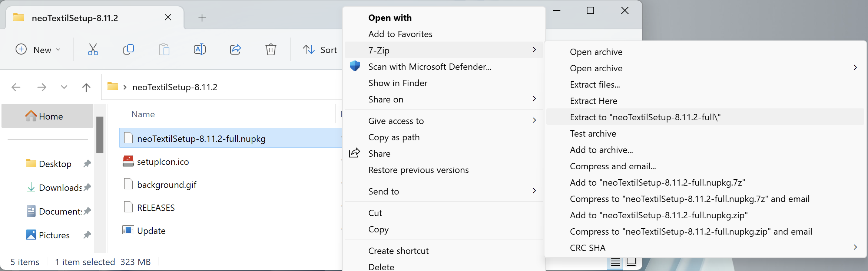Select the Update application file
This screenshot has height=271, width=868.
point(151,231)
